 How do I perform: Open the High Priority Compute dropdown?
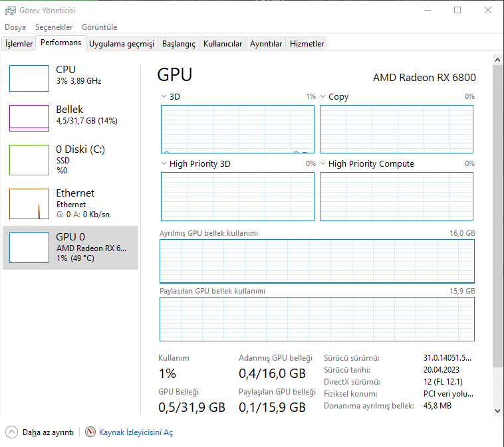click(323, 163)
